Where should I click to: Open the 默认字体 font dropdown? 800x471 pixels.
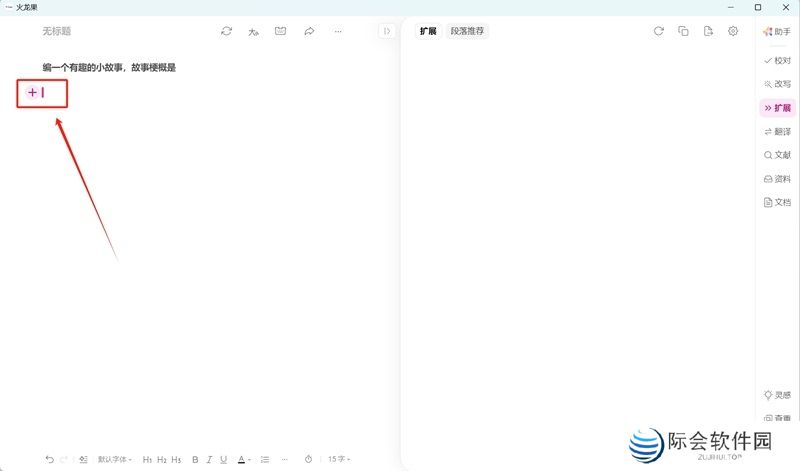click(114, 459)
